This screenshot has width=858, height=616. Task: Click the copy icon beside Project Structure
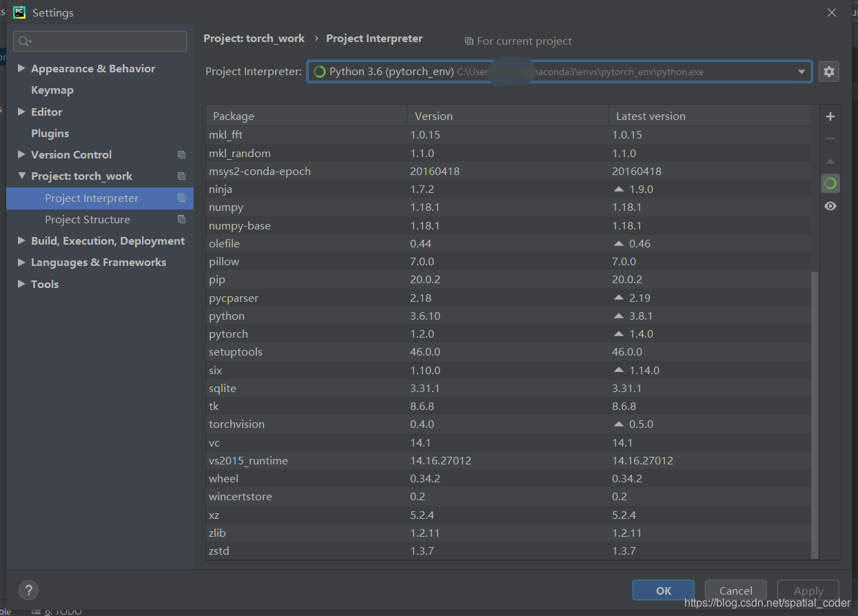[x=181, y=220]
